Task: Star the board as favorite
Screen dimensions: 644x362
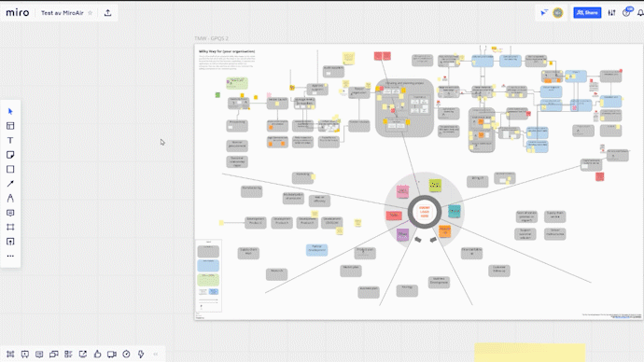Action: tap(91, 13)
